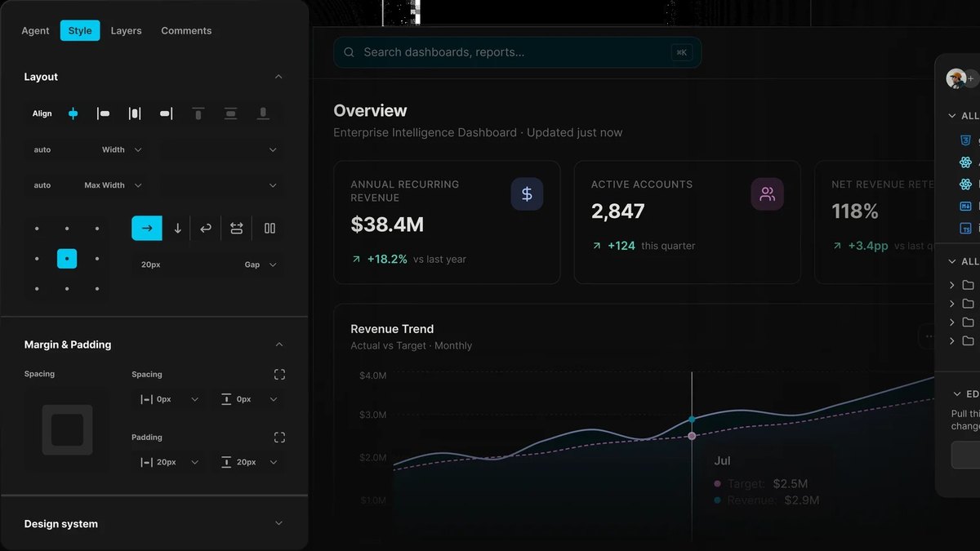Expand the Design system section
Image resolution: width=980 pixels, height=551 pixels.
click(x=278, y=523)
